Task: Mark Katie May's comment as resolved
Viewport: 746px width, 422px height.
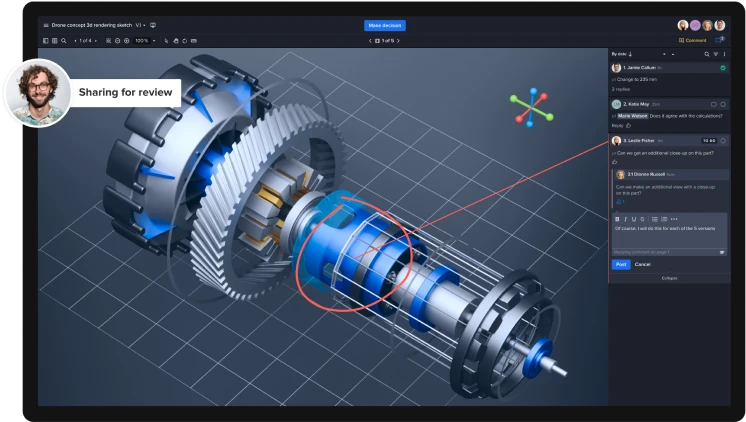Action: 723,103
